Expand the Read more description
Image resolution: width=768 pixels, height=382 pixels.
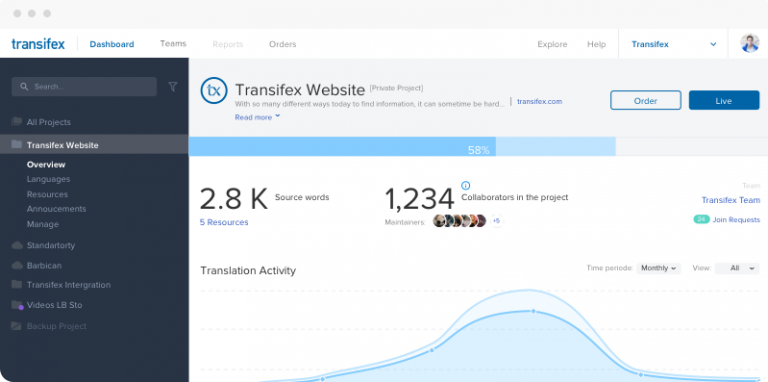point(258,117)
